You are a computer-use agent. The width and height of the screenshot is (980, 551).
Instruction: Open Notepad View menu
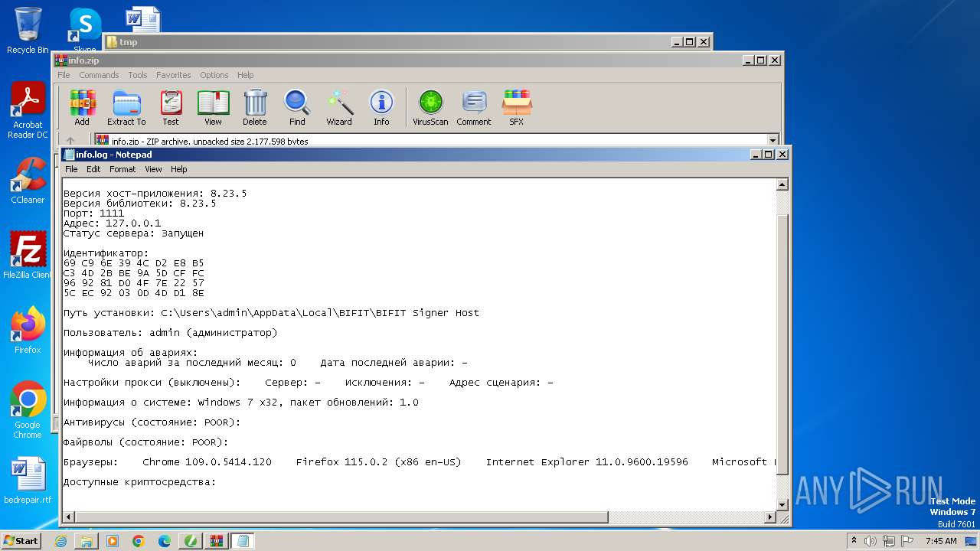(x=153, y=169)
